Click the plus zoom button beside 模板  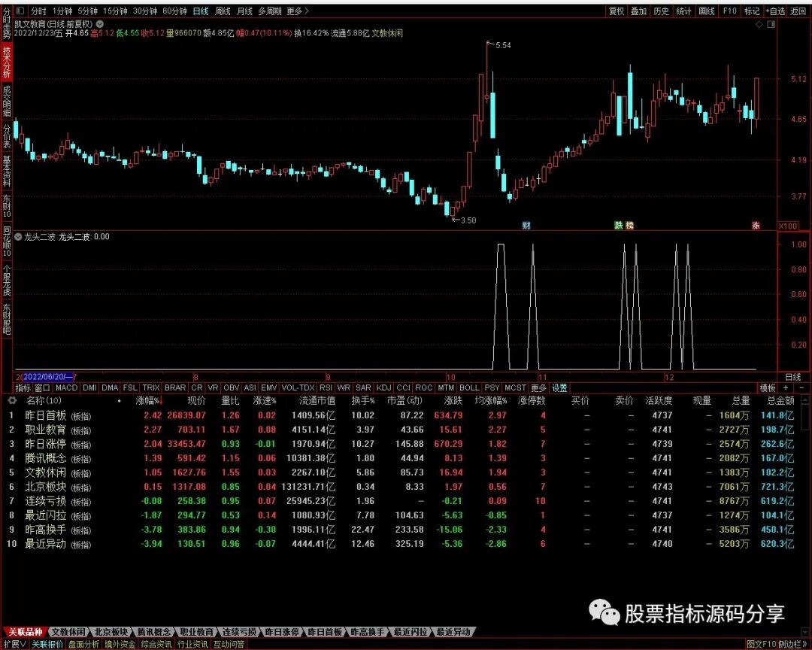(786, 387)
